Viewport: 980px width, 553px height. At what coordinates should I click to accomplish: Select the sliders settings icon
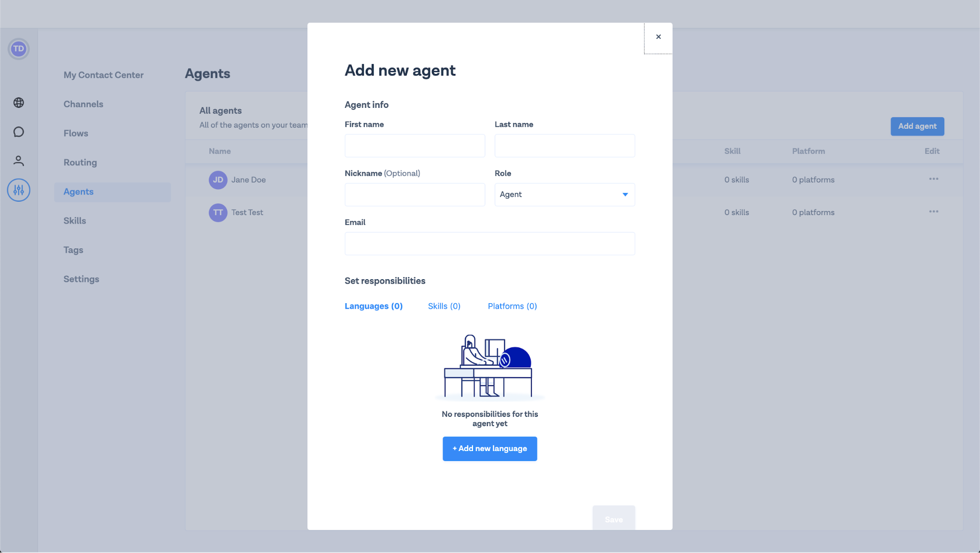pyautogui.click(x=19, y=190)
